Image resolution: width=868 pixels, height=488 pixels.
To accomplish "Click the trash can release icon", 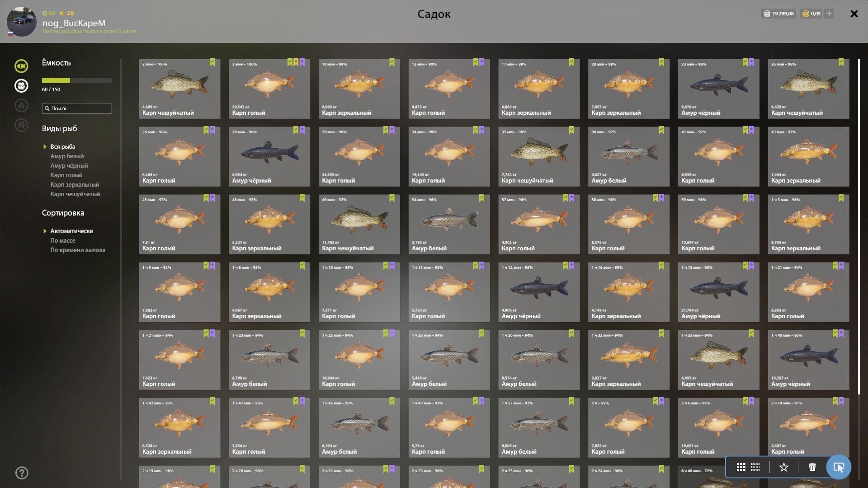I will point(812,467).
